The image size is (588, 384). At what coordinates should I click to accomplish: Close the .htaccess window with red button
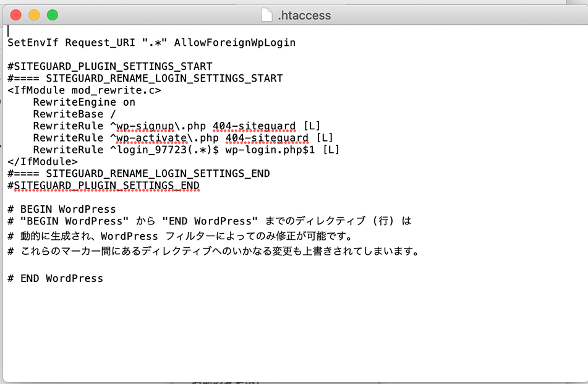click(x=16, y=15)
